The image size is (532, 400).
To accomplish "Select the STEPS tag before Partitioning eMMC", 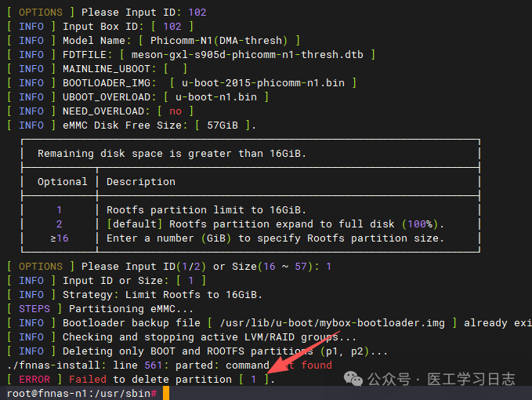I will click(x=34, y=309).
